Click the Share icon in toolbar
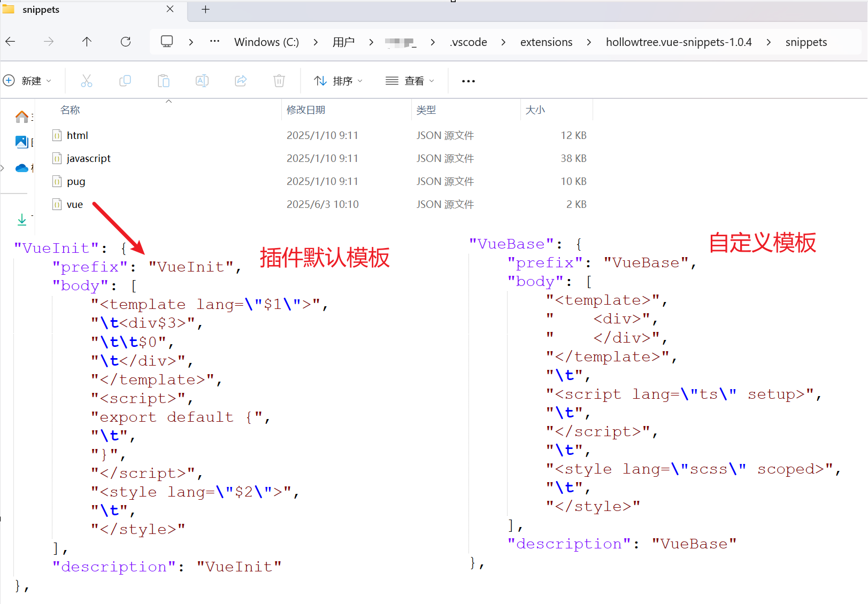 point(241,81)
